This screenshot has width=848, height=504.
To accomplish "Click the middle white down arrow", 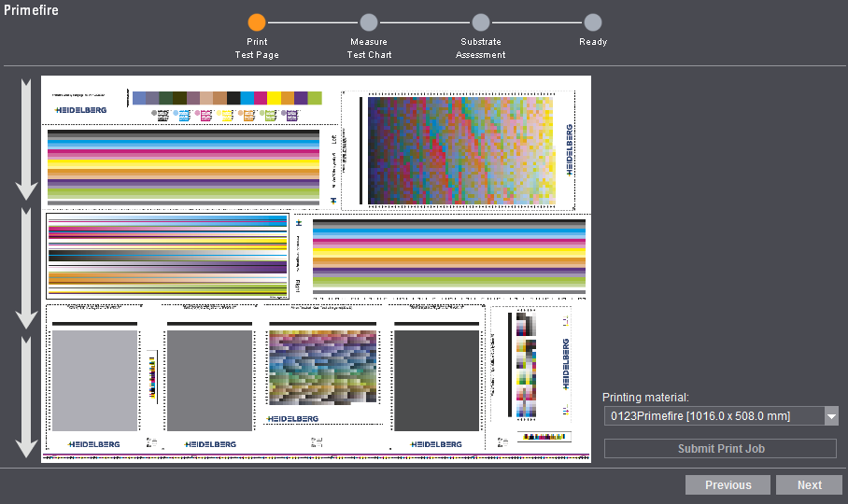I will tap(27, 269).
